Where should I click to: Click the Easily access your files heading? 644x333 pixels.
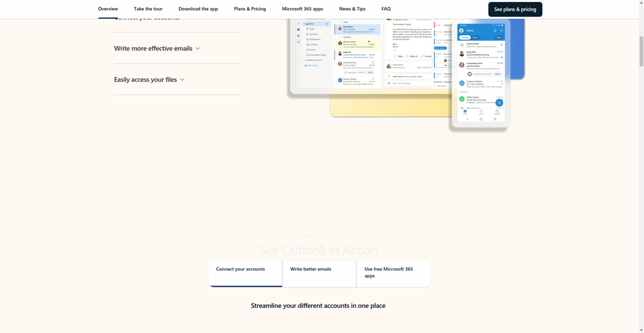point(145,80)
